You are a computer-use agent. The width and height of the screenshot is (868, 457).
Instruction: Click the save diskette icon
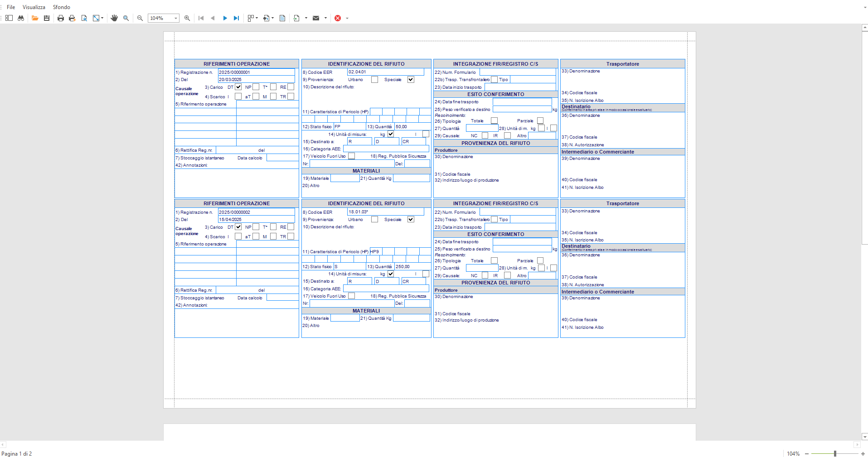coord(47,18)
